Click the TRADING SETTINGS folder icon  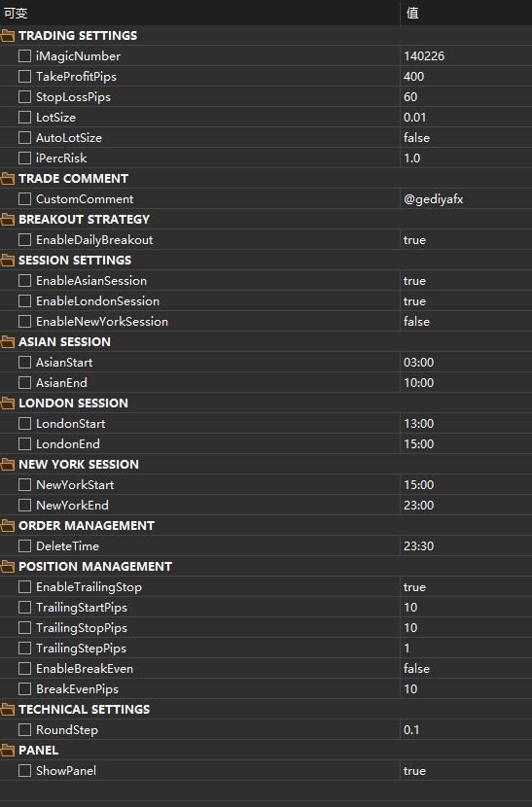tap(8, 36)
